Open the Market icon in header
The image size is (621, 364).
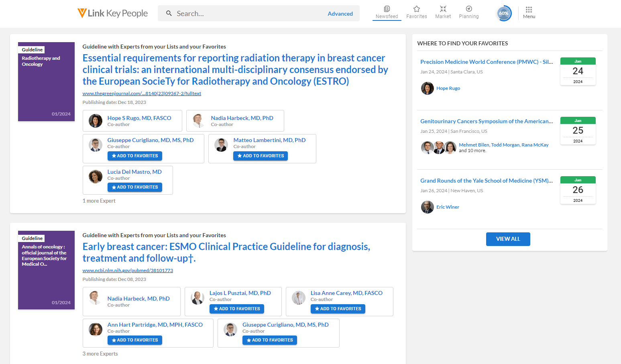(x=443, y=9)
